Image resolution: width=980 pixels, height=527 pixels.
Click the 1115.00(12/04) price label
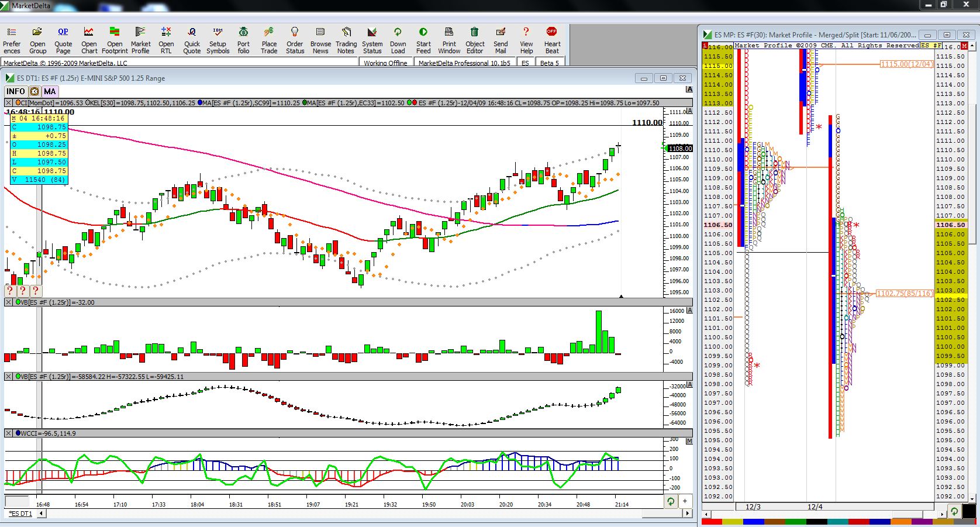point(907,64)
